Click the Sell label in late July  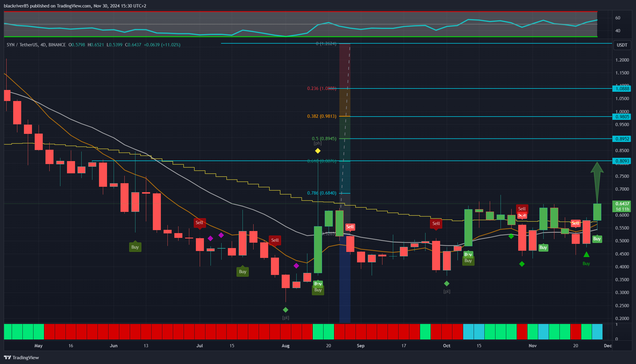tap(275, 240)
